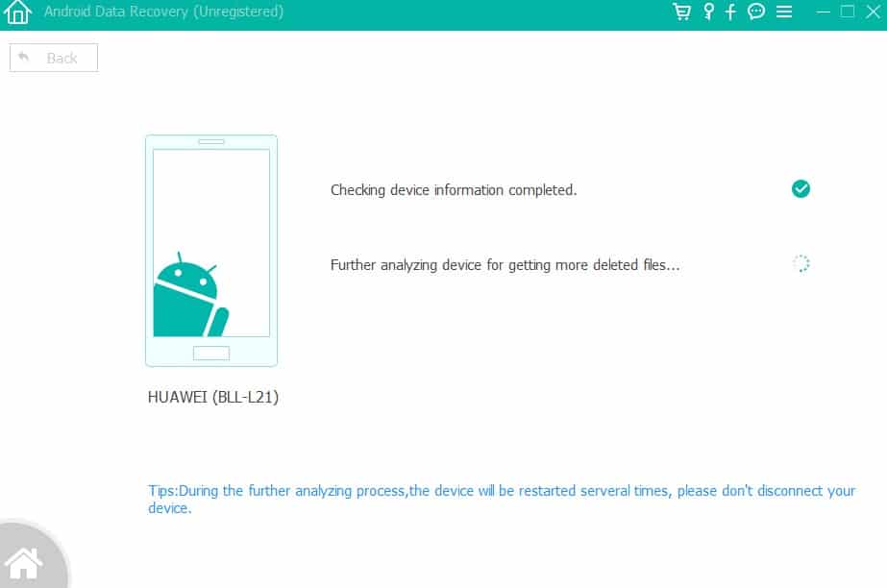This screenshot has height=588, width=887.
Task: Click the chat bubble feedback icon
Action: [756, 12]
